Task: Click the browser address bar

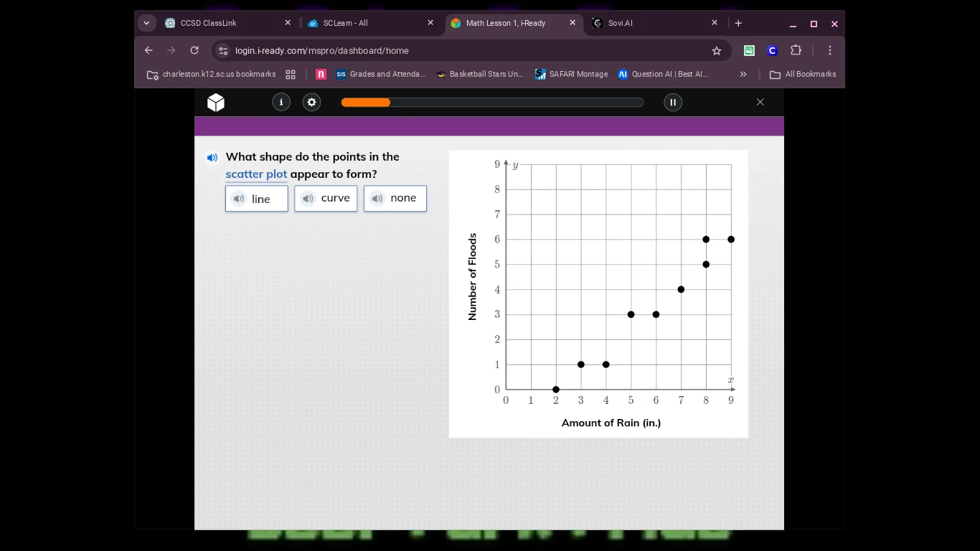Action: pyautogui.click(x=430, y=50)
